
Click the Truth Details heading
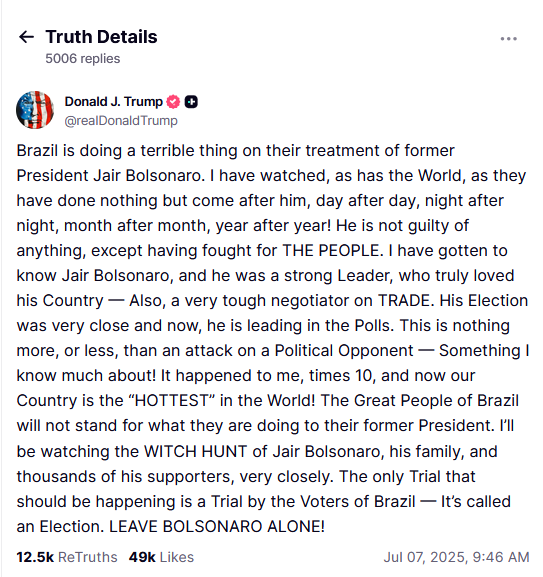pyautogui.click(x=102, y=37)
